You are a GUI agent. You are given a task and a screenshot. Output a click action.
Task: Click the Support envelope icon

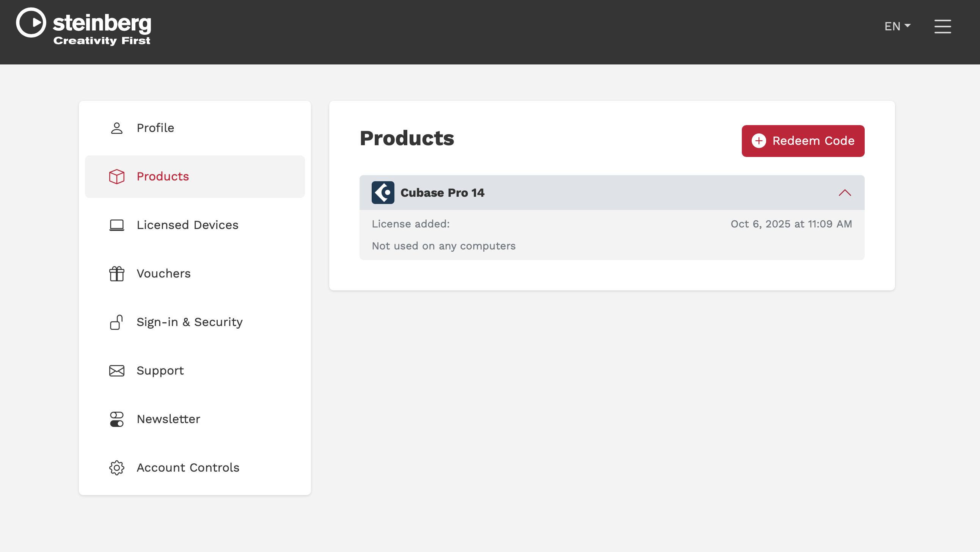(116, 370)
